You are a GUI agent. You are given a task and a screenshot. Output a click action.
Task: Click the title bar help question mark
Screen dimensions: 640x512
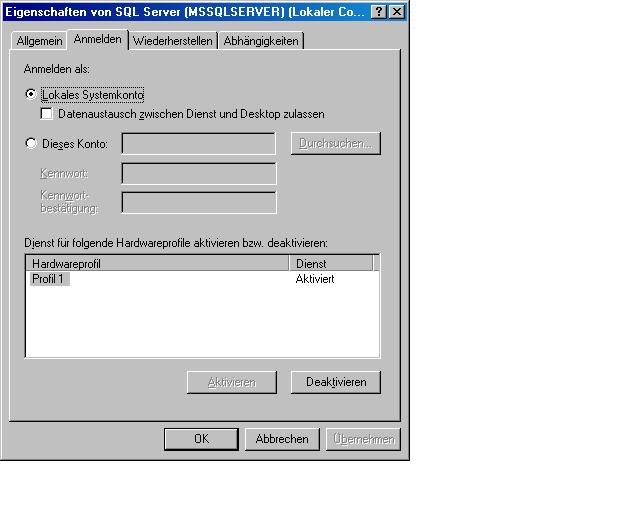[379, 12]
